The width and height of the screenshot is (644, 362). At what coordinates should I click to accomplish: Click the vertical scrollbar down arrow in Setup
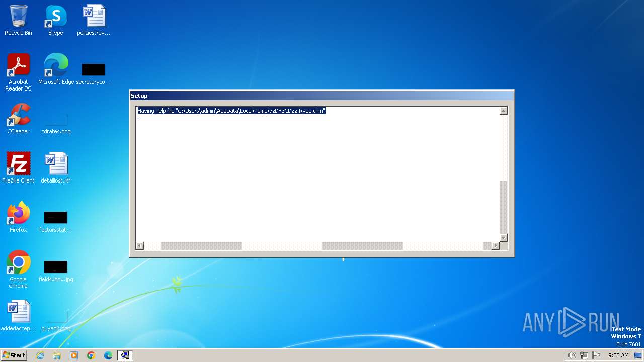[503, 237]
